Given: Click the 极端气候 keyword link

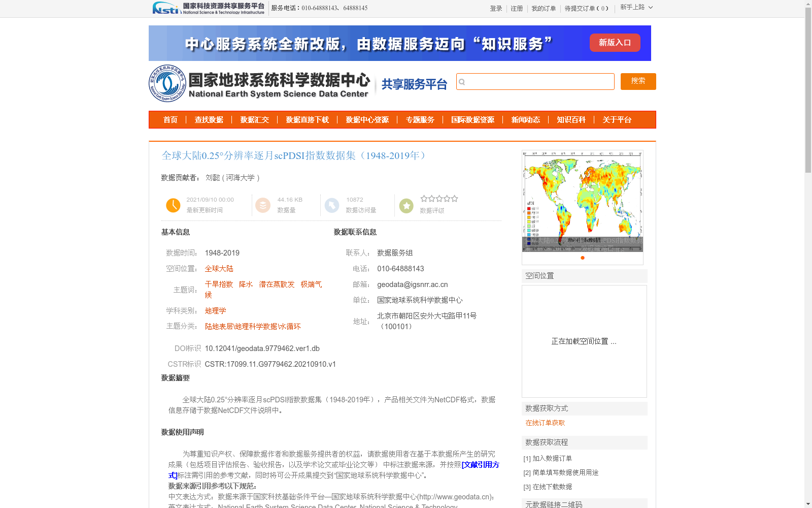Looking at the screenshot, I should [311, 284].
